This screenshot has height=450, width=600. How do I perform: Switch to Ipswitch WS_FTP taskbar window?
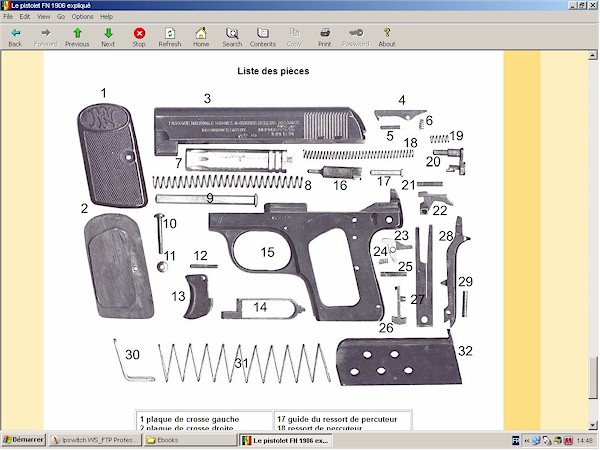pyautogui.click(x=95, y=440)
